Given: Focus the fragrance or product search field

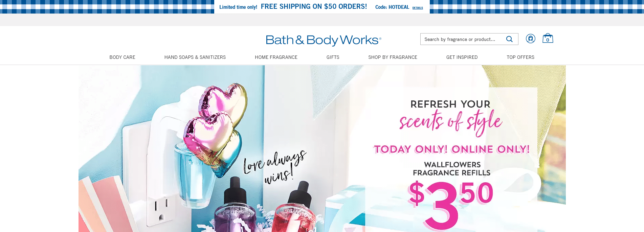Looking at the screenshot, I should [x=462, y=39].
